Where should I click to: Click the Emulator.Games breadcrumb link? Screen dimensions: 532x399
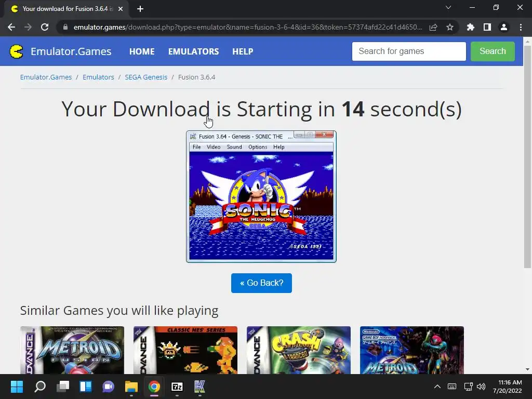pyautogui.click(x=46, y=77)
